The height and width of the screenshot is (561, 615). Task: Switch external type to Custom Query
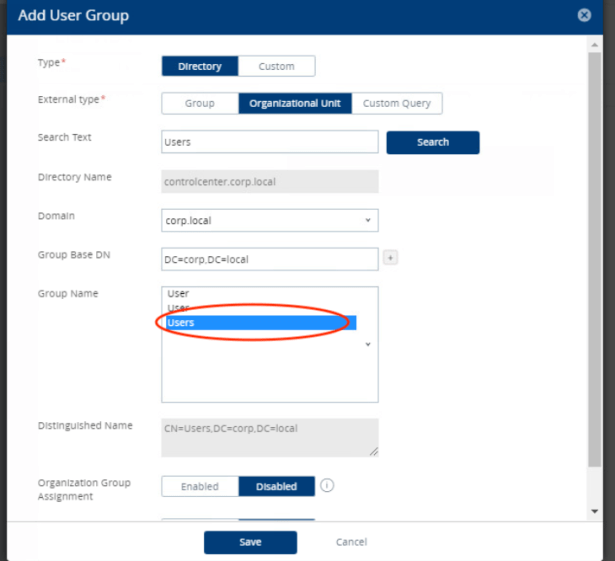pos(396,103)
